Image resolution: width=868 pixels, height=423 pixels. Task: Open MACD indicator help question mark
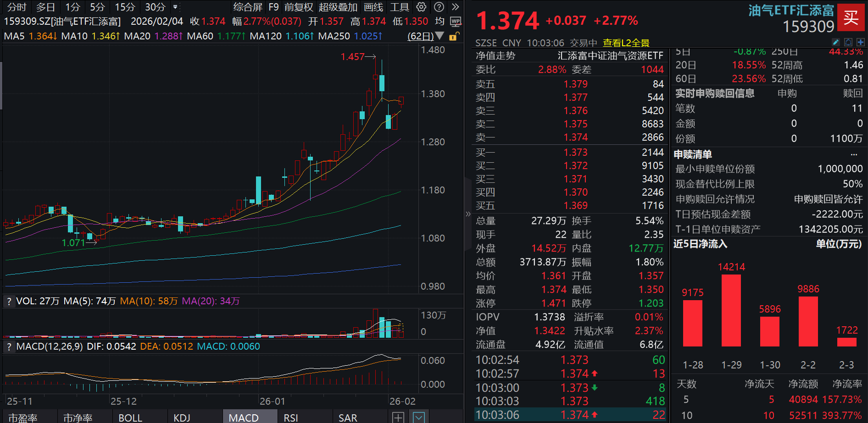coord(9,346)
